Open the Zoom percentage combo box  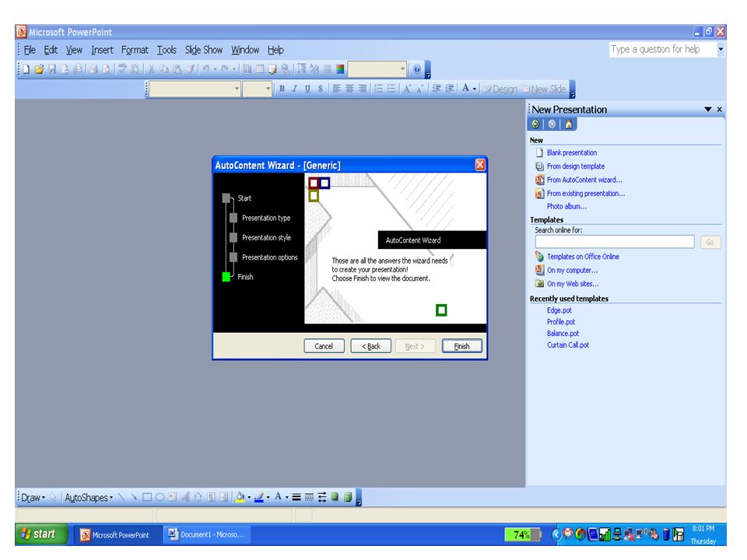pyautogui.click(x=402, y=69)
